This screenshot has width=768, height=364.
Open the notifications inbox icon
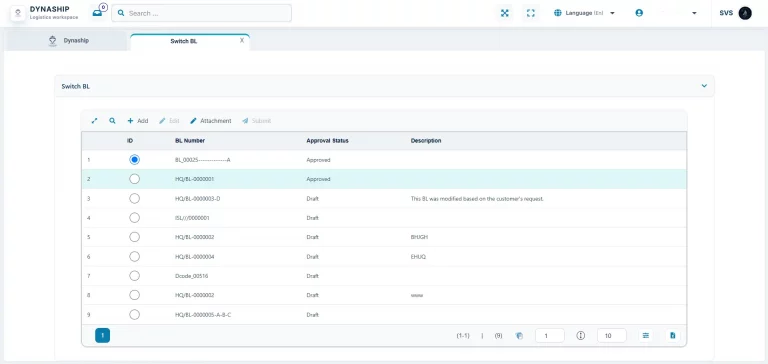coord(97,13)
